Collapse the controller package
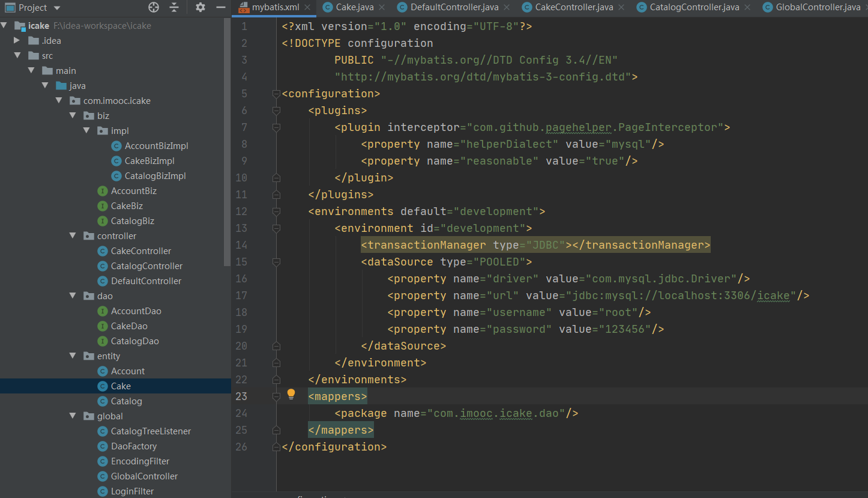 coord(72,236)
